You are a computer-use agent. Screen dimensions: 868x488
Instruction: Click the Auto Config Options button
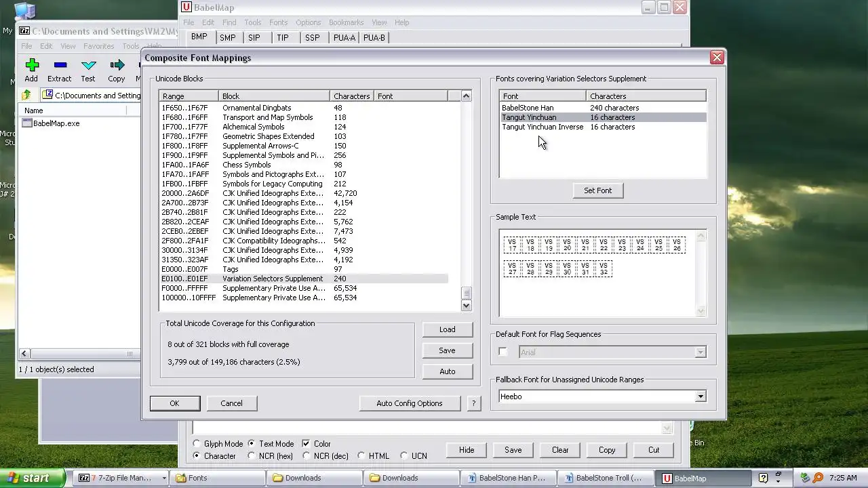(x=409, y=403)
